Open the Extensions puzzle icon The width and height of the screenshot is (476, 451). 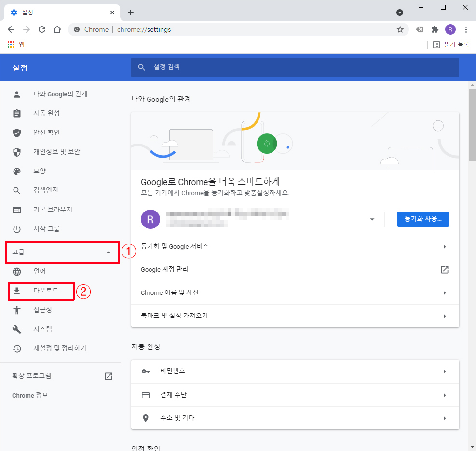coord(435,29)
